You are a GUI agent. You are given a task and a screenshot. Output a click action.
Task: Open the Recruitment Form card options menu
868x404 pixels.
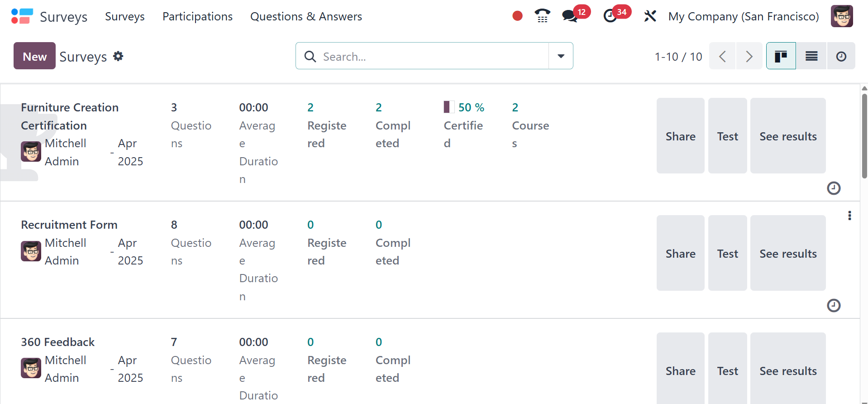click(x=849, y=216)
